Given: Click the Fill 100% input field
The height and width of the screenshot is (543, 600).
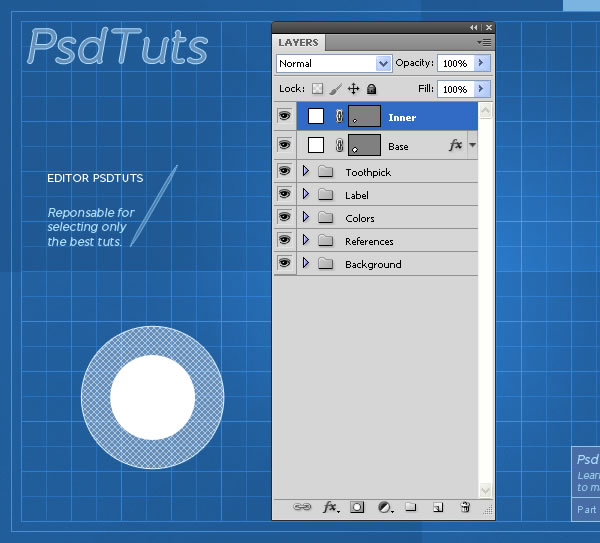Looking at the screenshot, I should point(456,89).
